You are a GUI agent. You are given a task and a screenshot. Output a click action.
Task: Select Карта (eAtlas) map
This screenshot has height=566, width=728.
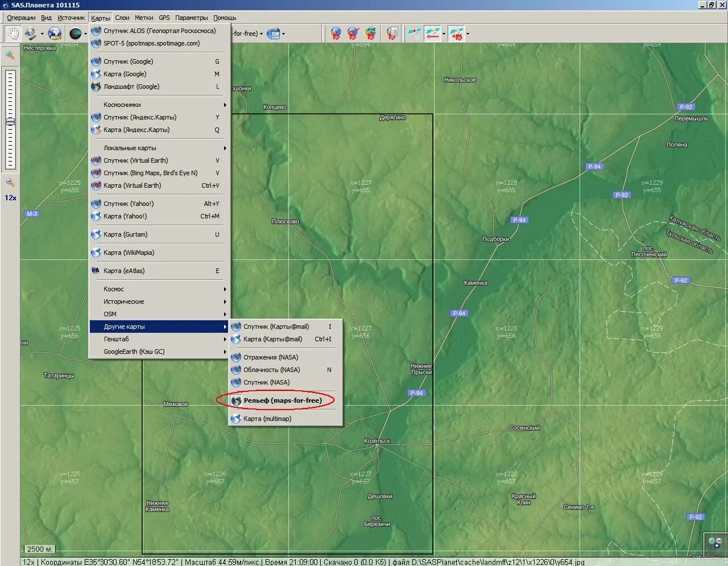coord(159,271)
